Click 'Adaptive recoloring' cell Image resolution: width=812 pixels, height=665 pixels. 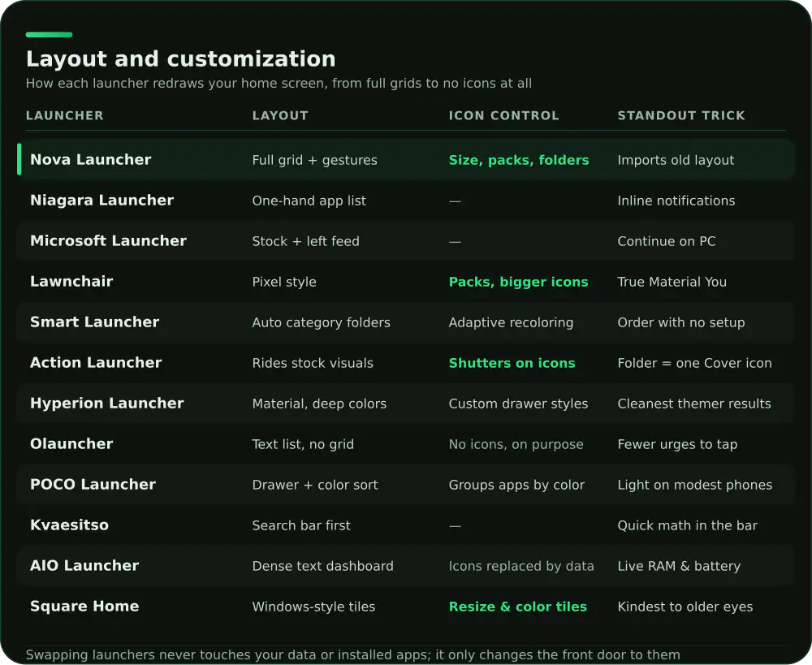tap(511, 322)
